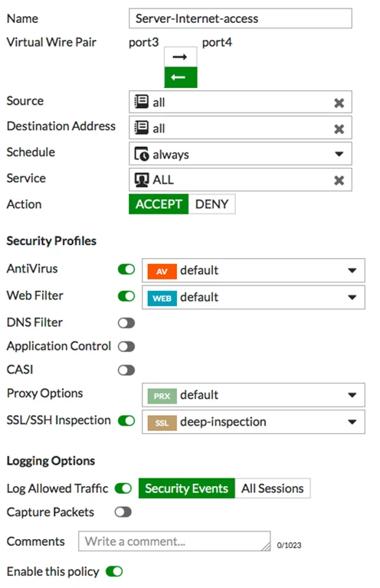Viewport: 380px width, 588px height.
Task: Disable the AntiVirus toggle
Action: (x=126, y=269)
